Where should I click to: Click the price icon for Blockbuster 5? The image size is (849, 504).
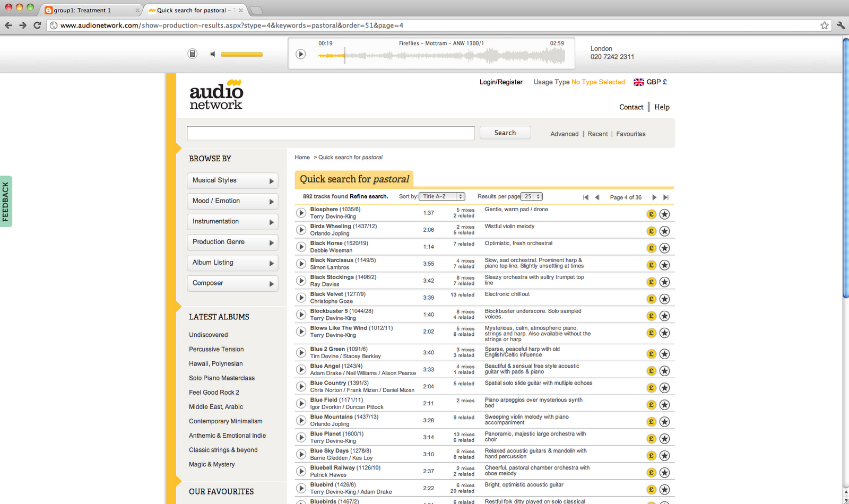tap(652, 316)
